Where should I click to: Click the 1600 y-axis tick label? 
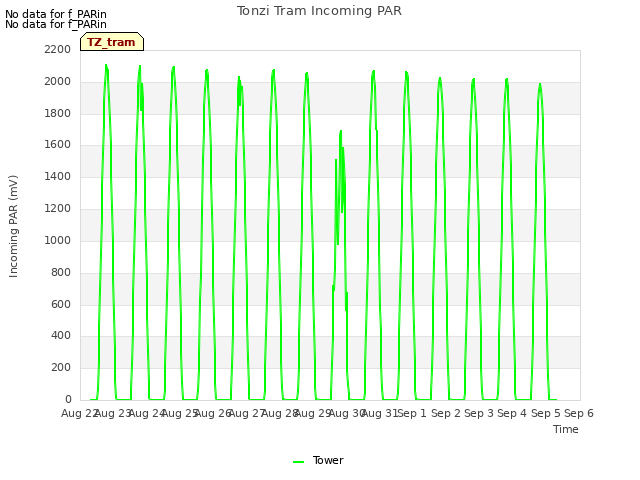pos(58,144)
